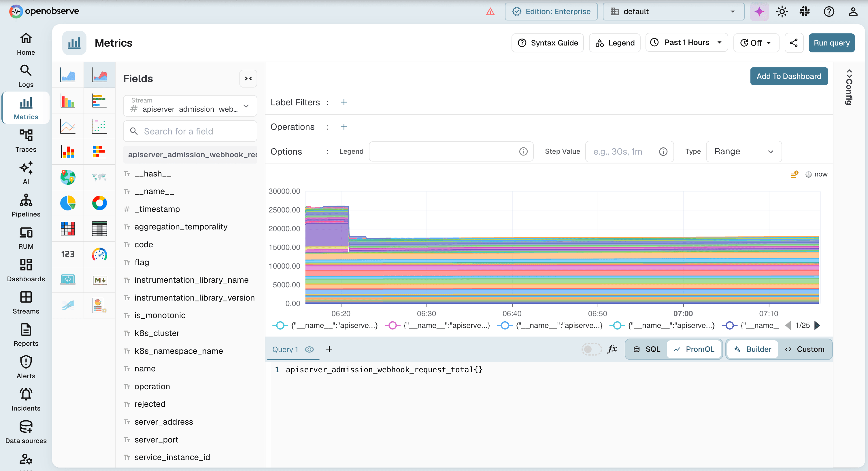This screenshot has width=868, height=471.
Task: Choose the world maps chart icon
Action: point(99,177)
